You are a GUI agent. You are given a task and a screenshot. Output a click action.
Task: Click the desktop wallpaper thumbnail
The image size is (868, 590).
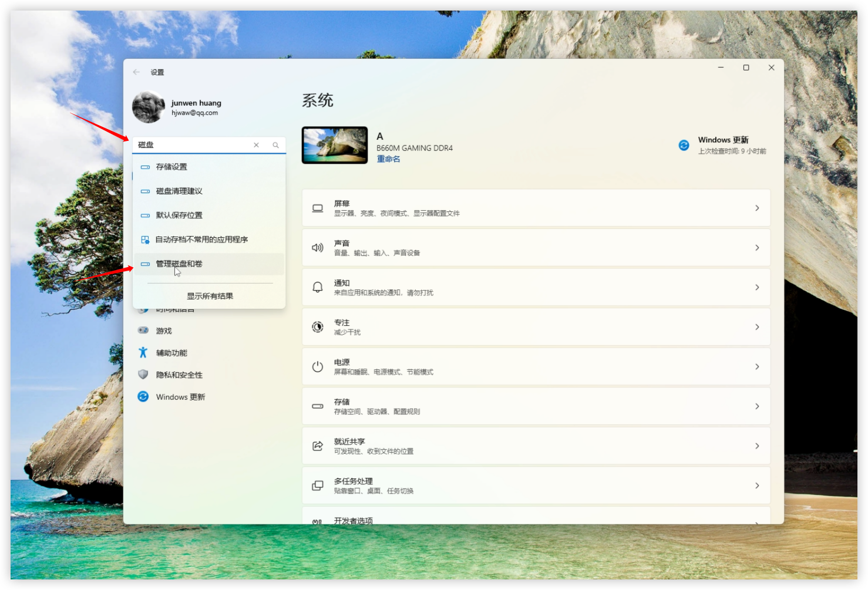335,145
